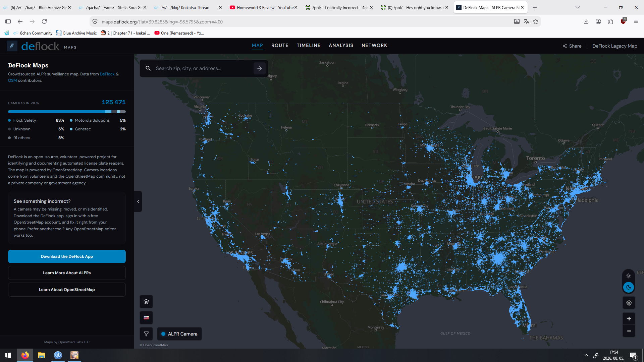The width and height of the screenshot is (644, 362).
Task: Switch to the MAP tab
Action: (x=258, y=45)
